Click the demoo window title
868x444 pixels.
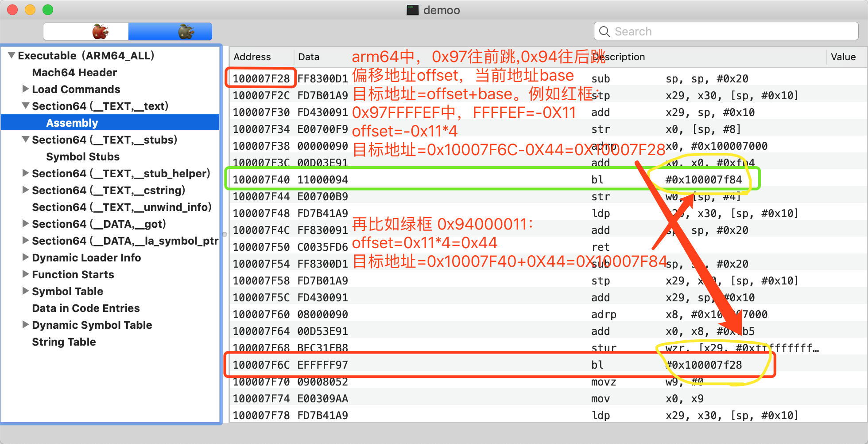pyautogui.click(x=442, y=10)
